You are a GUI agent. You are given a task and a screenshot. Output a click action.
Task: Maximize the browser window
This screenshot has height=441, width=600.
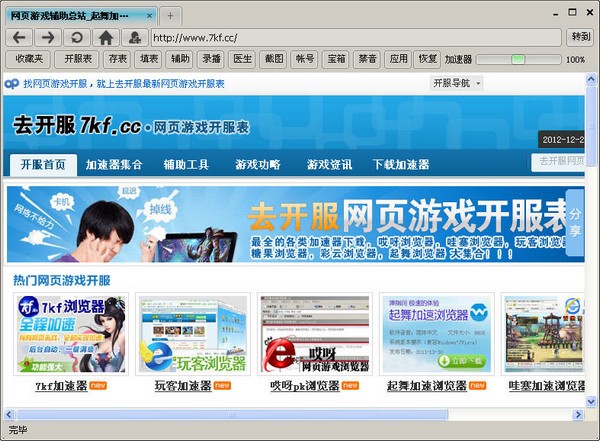click(x=572, y=13)
